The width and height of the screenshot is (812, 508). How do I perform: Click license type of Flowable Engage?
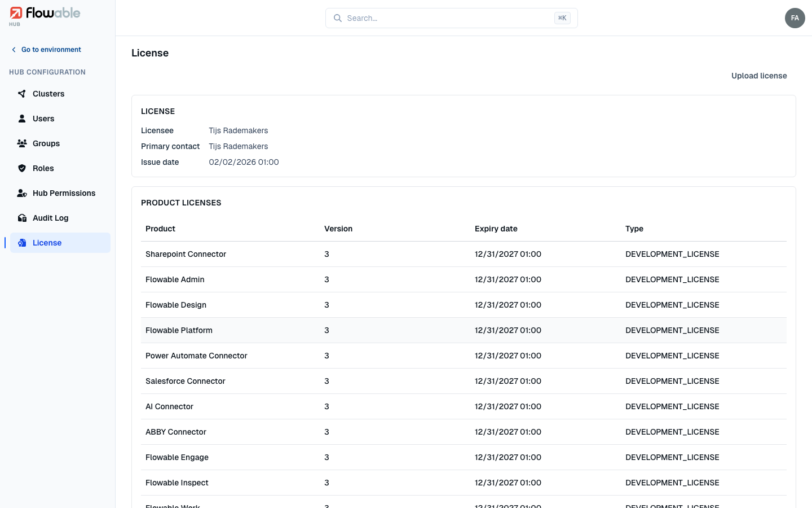tap(672, 457)
